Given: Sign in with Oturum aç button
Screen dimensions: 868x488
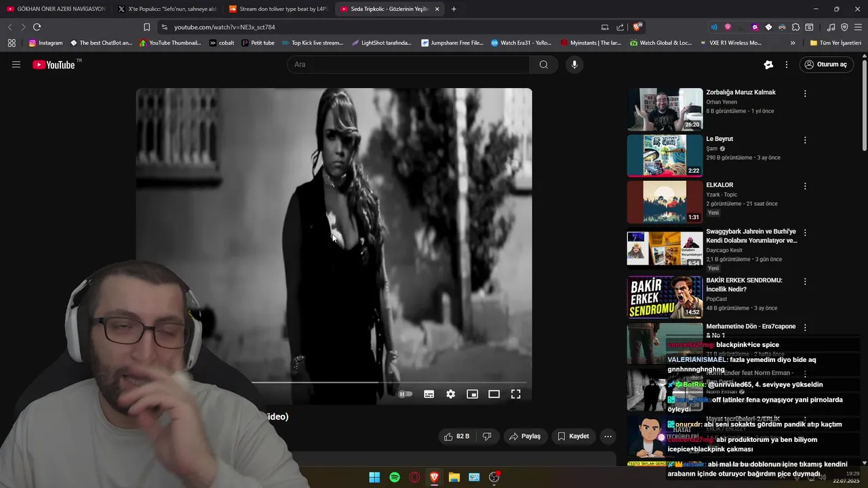Looking at the screenshot, I should click(x=826, y=64).
